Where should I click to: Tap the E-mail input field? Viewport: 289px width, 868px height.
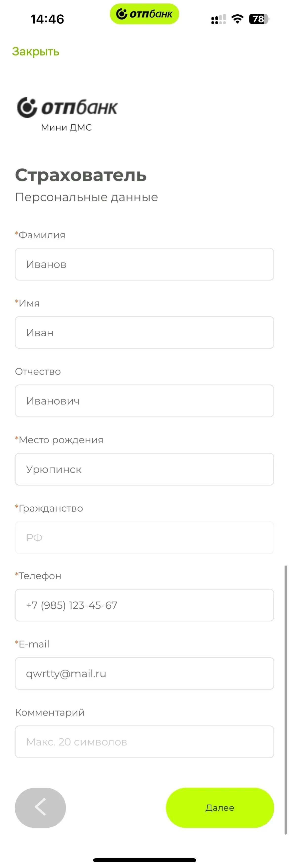pyautogui.click(x=144, y=673)
